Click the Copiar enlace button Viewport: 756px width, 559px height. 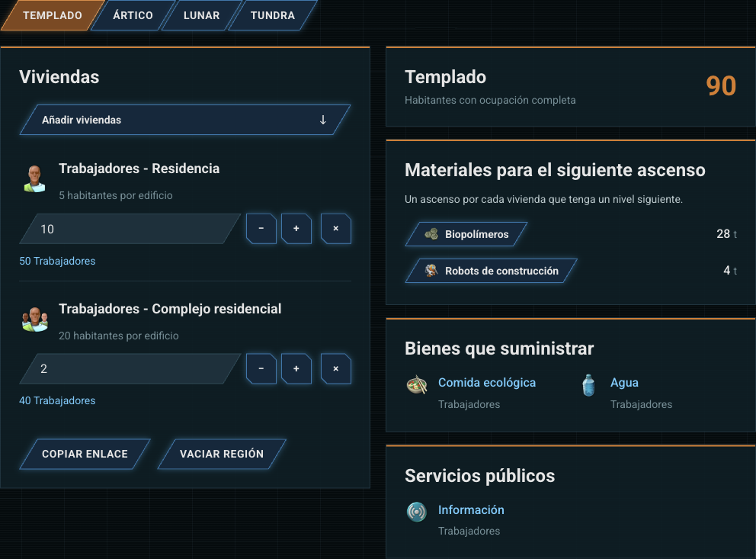(x=85, y=454)
